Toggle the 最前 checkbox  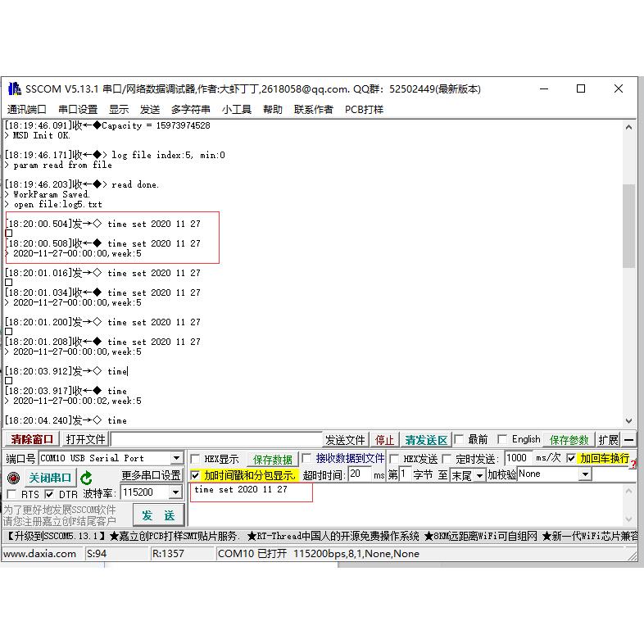pos(459,439)
